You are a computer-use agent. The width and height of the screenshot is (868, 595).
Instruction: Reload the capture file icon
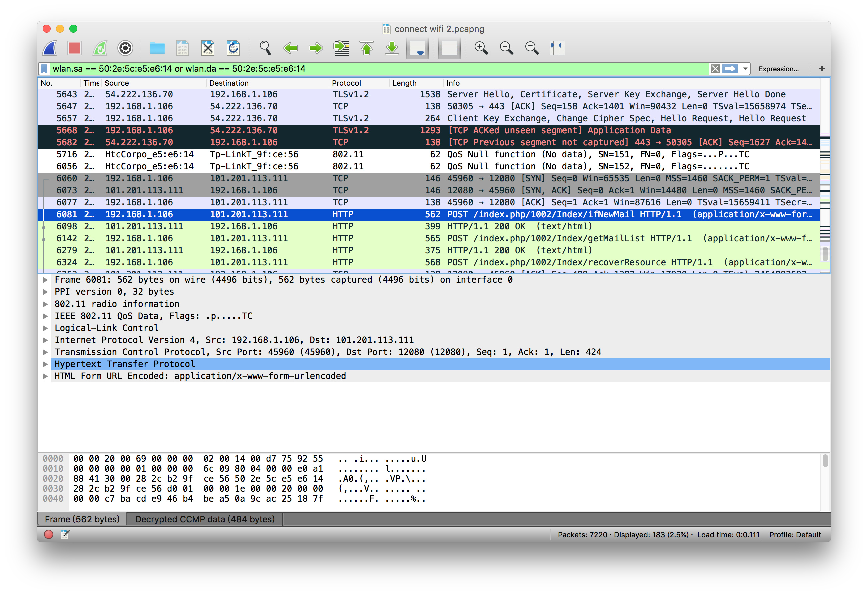click(233, 48)
